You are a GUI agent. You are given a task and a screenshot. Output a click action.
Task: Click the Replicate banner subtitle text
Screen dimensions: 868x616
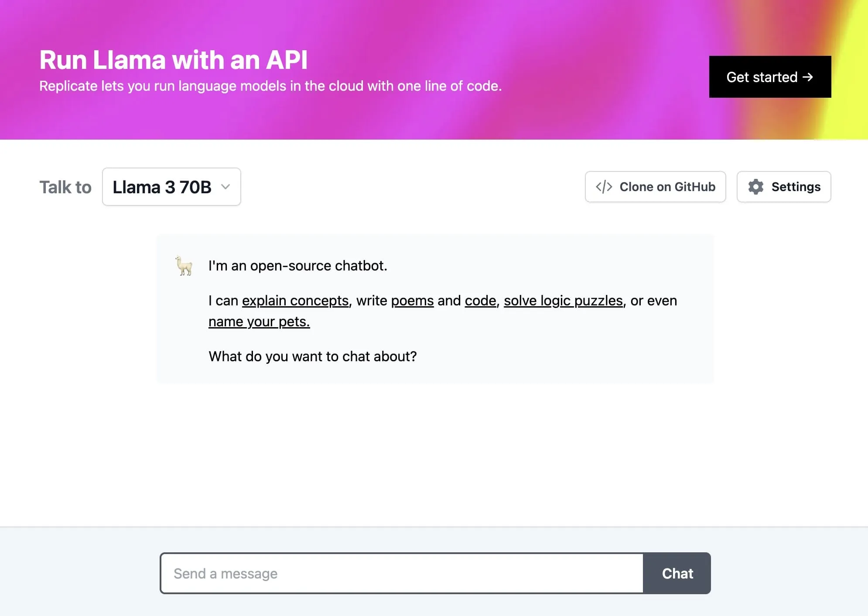pos(270,86)
